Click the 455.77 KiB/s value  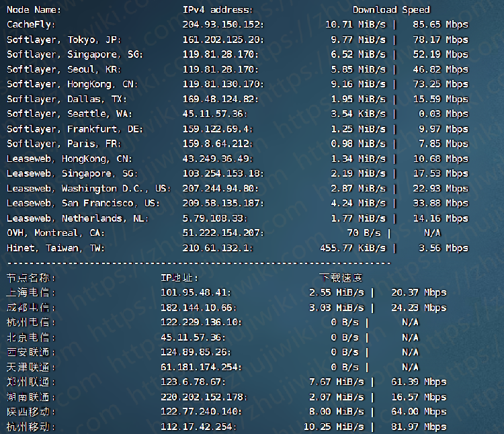tap(353, 248)
